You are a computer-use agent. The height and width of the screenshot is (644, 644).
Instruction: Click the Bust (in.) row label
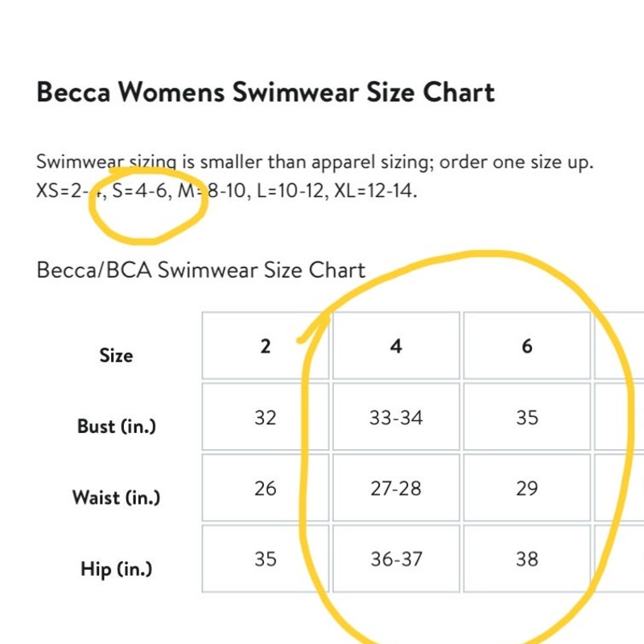click(117, 427)
